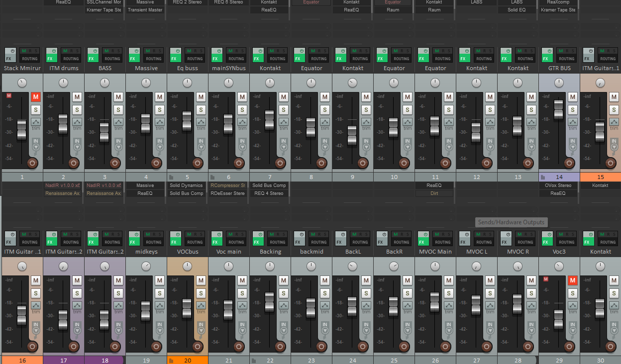621x364 pixels.
Task: Collapse the folder icon on track 22
Action: [x=253, y=361]
